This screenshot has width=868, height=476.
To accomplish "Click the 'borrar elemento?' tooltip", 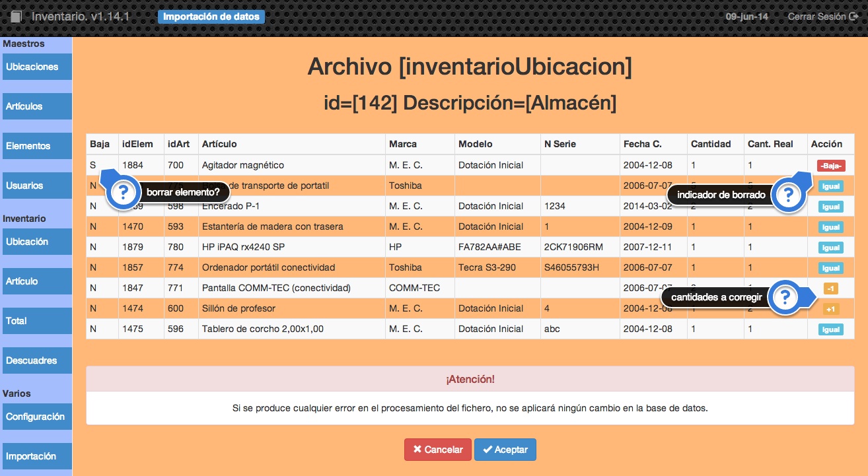I will point(184,192).
